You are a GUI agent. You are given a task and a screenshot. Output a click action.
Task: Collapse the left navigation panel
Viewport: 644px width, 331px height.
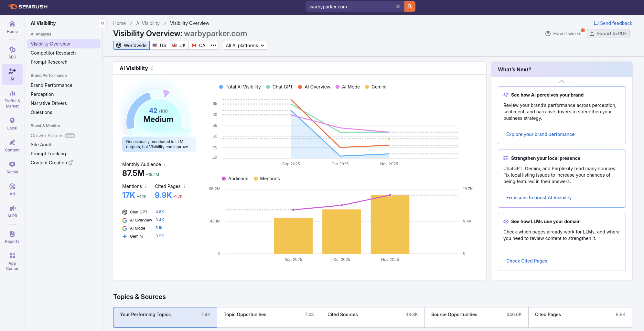(102, 23)
